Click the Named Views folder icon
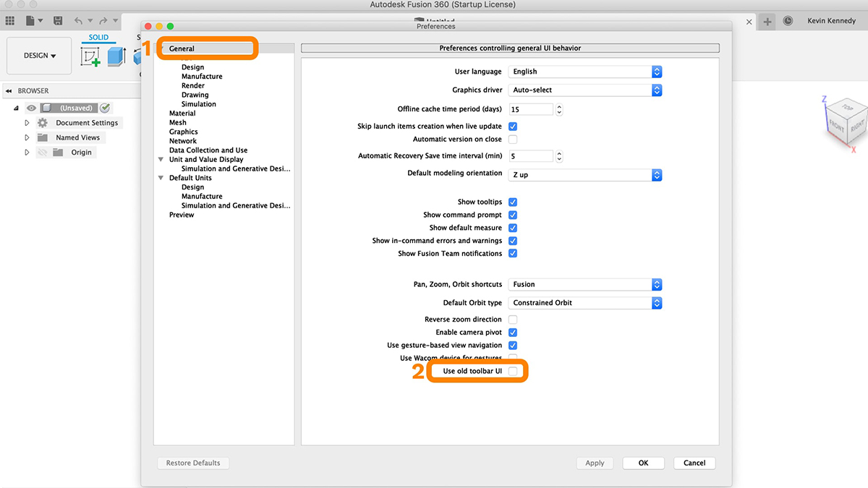Image resolution: width=868 pixels, height=488 pixels. coord(43,137)
